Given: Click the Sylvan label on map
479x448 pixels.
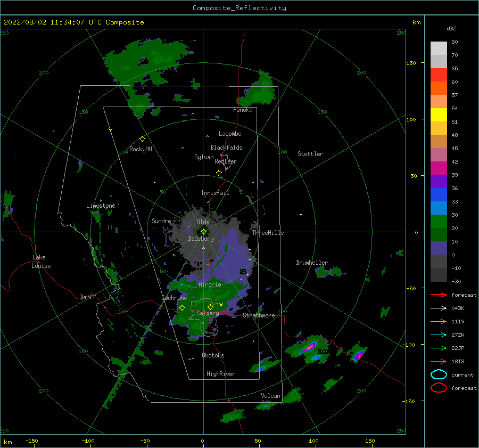Looking at the screenshot, I should (204, 157).
